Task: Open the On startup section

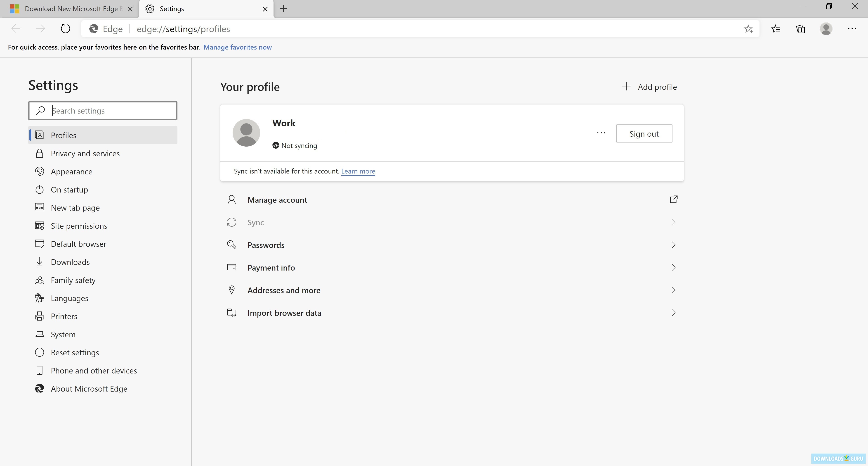Action: pyautogui.click(x=69, y=189)
